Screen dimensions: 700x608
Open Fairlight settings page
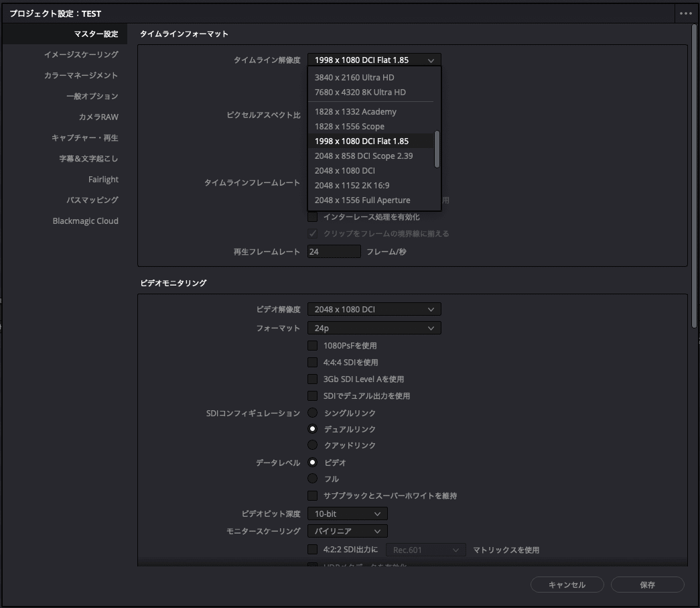click(103, 179)
